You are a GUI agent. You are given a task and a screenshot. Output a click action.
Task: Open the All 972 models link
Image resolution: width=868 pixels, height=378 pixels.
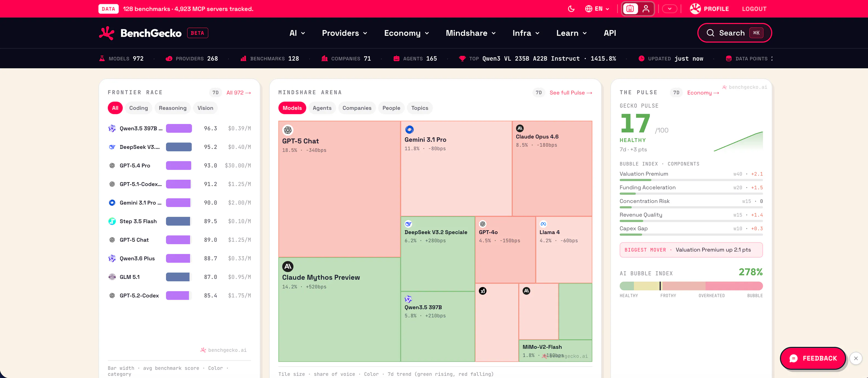238,93
